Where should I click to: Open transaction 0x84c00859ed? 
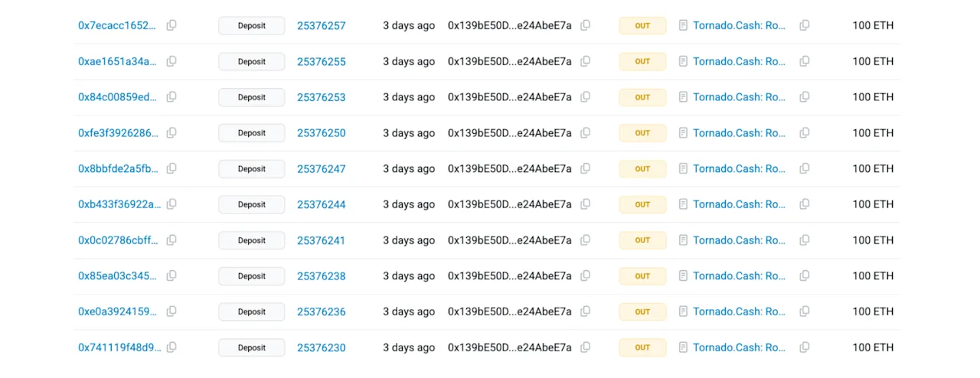click(x=118, y=97)
